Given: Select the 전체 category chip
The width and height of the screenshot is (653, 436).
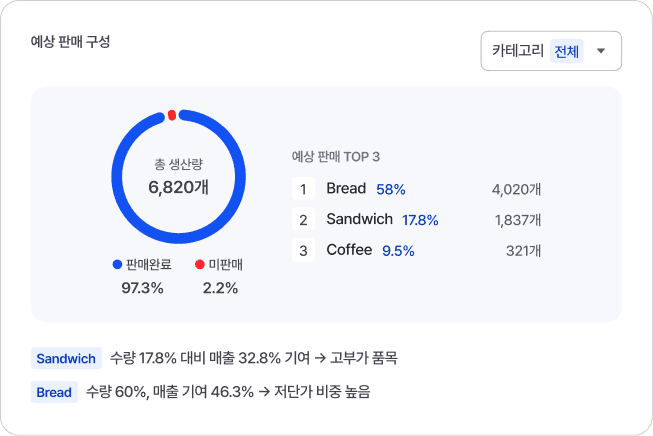Looking at the screenshot, I should 566,51.
